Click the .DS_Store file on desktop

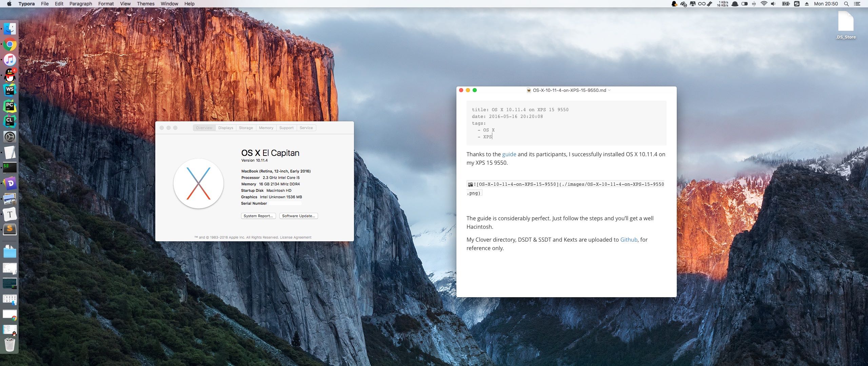[x=846, y=25]
